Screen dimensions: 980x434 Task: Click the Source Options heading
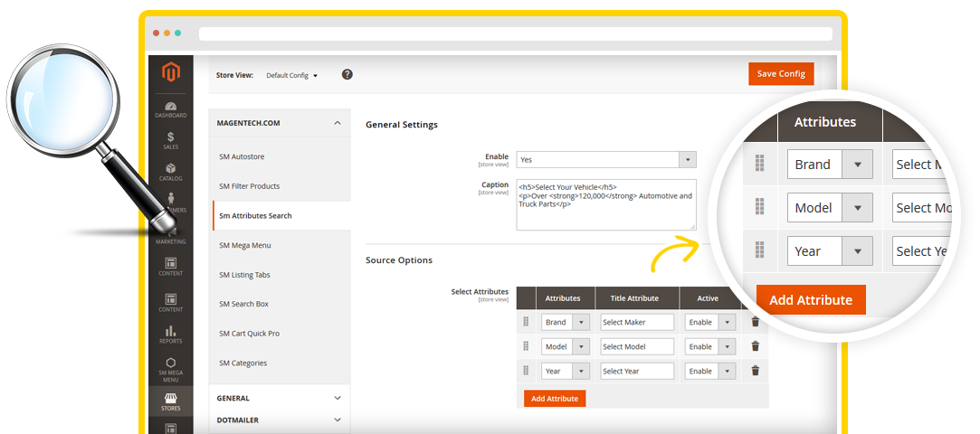[x=399, y=260]
